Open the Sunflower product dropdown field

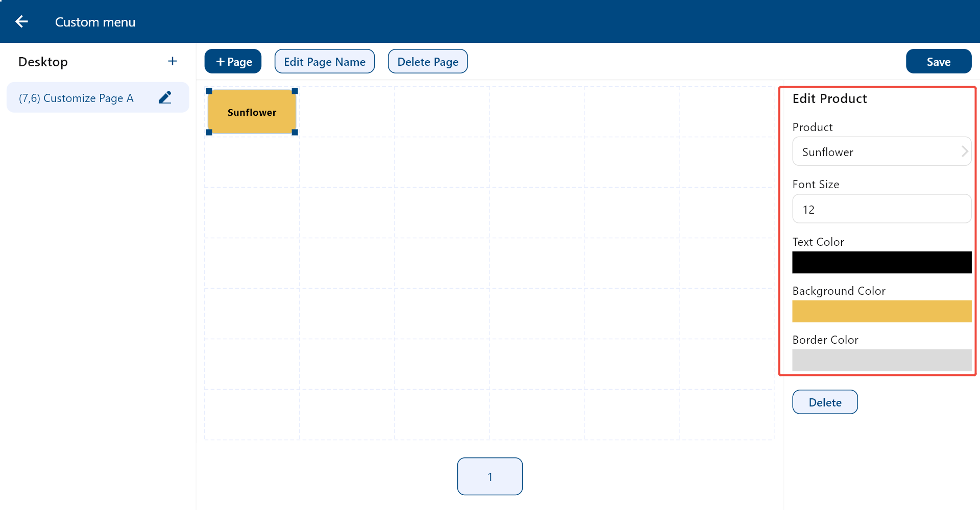point(881,151)
